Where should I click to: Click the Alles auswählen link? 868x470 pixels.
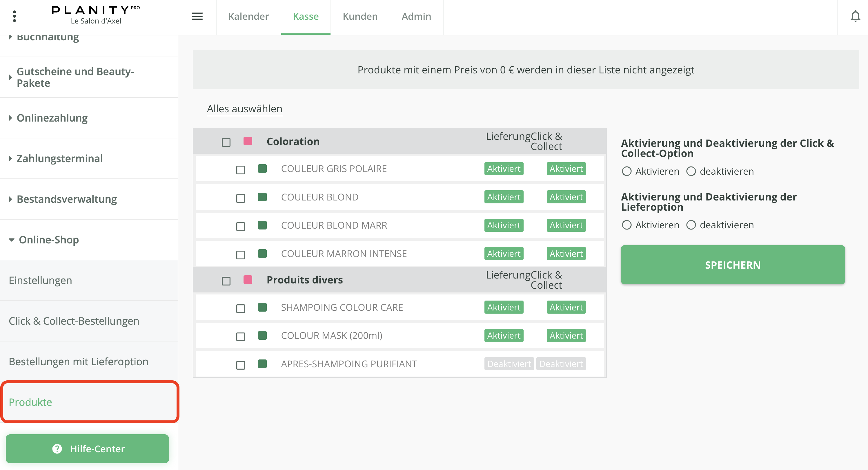[244, 109]
